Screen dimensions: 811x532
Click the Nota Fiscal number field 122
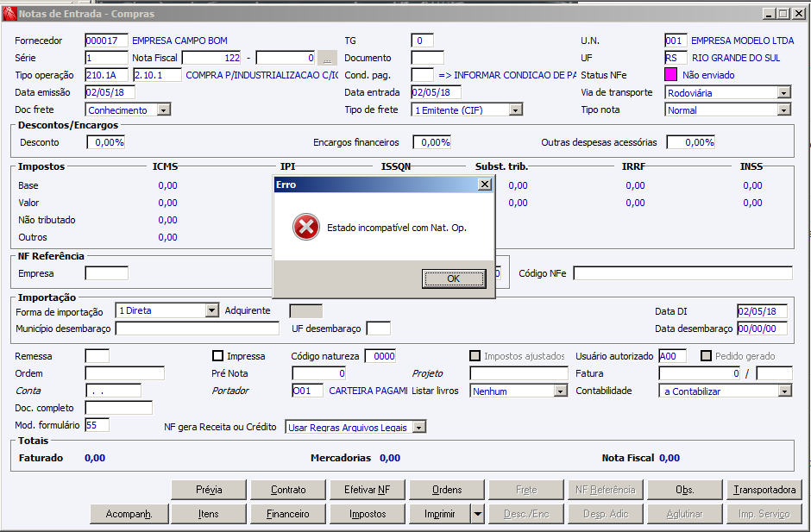click(x=211, y=58)
